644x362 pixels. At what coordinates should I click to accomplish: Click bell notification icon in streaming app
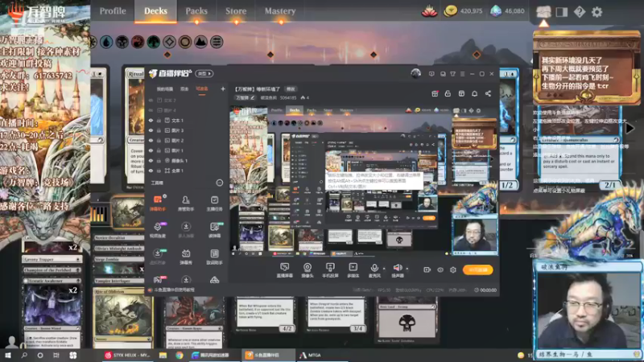(474, 93)
